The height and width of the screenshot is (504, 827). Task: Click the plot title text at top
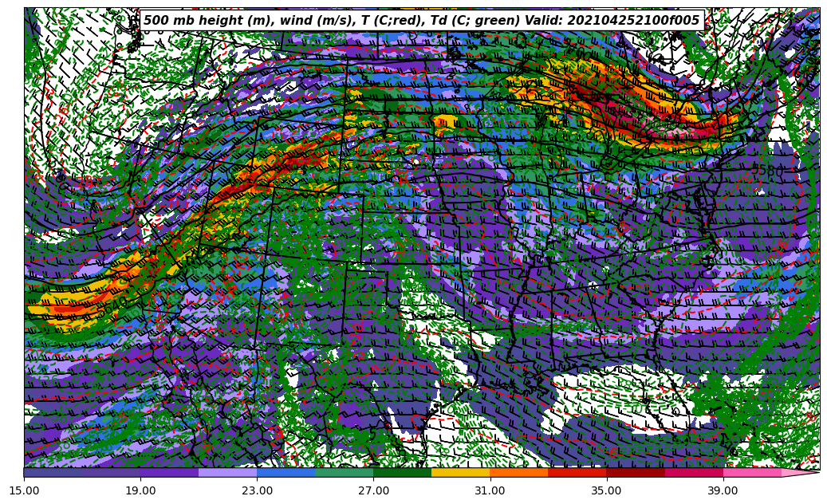click(x=421, y=21)
